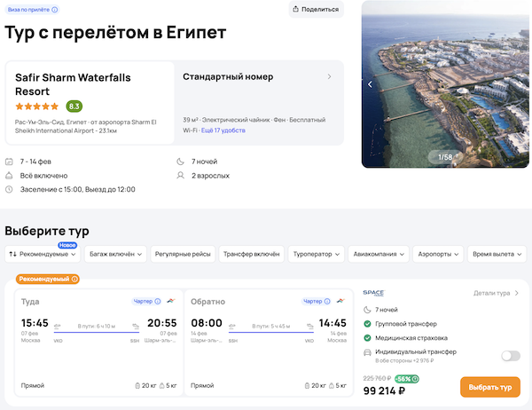Screen dimensions: 532x410
Task: Click the 8.3 hotel rating badge
Action: click(74, 106)
